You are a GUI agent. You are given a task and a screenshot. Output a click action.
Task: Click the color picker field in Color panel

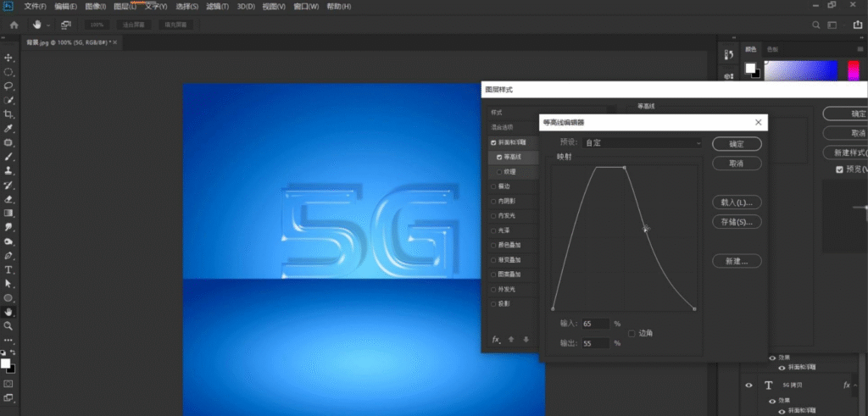point(801,71)
